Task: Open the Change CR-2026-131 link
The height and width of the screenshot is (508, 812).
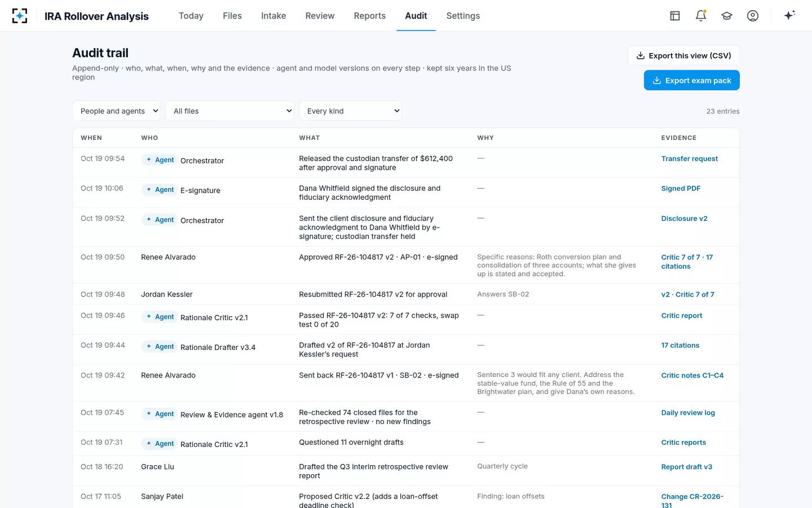Action: (x=692, y=501)
